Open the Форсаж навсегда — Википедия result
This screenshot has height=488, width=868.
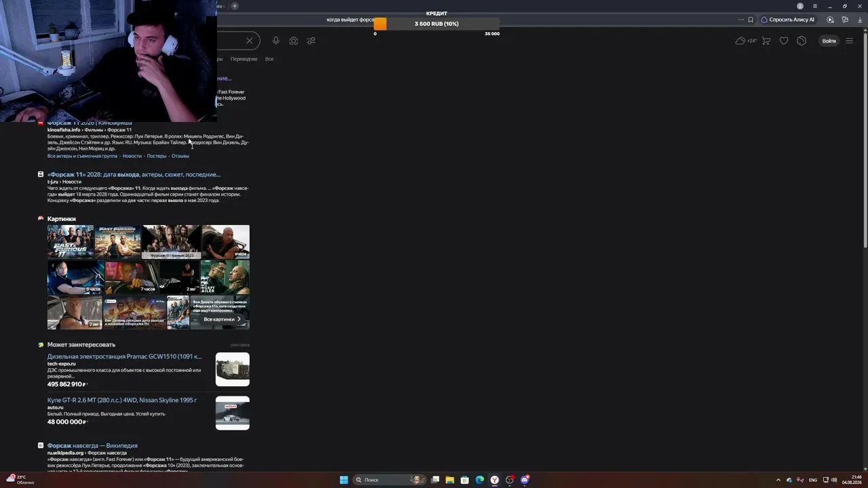(x=92, y=445)
